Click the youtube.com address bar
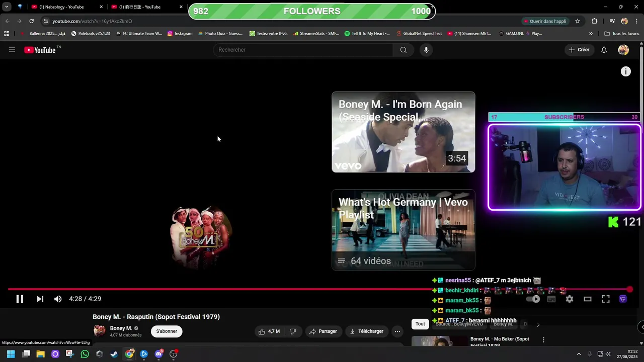This screenshot has height=362, width=644. pyautogui.click(x=282, y=21)
